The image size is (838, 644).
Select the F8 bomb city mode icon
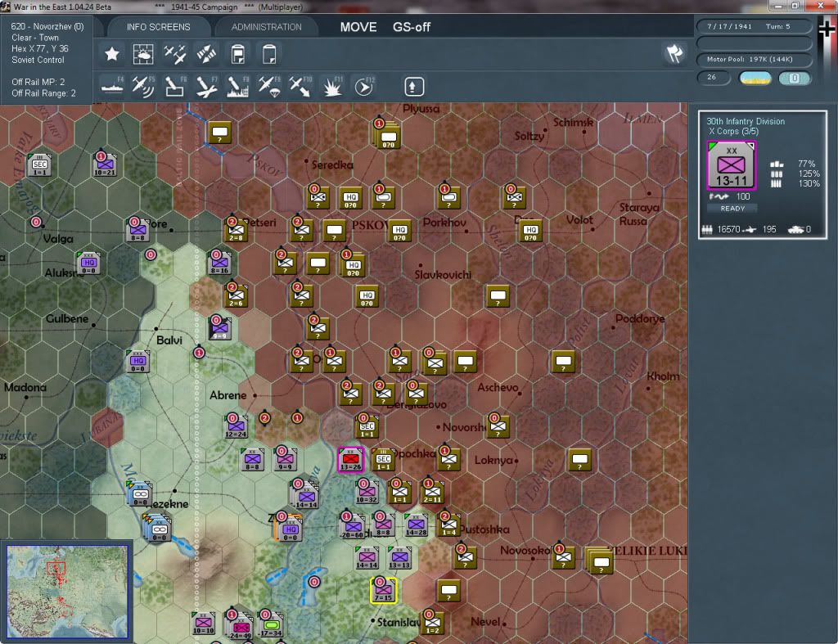pos(238,87)
